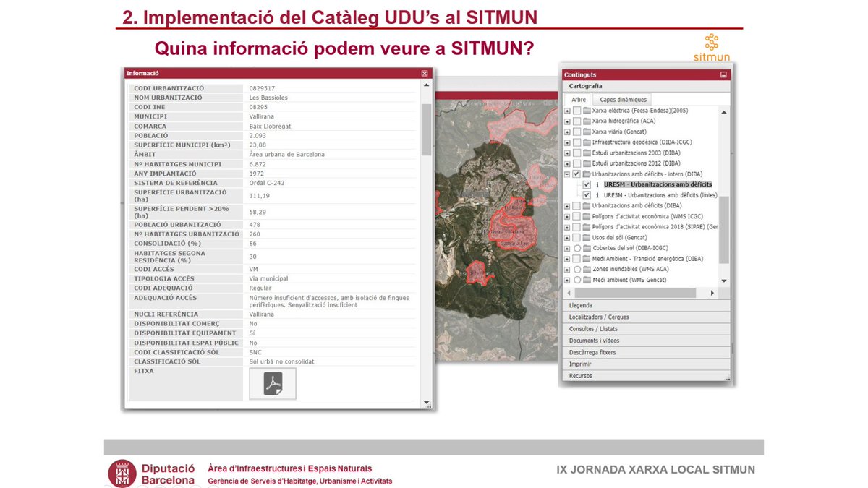Collapse the Urbanitzacions amb dèficits - intern tree node

coord(566,172)
